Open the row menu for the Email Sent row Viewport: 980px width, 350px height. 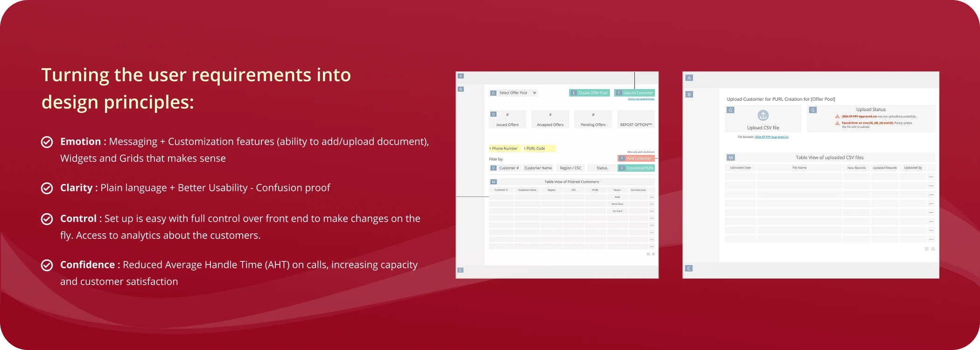click(652, 204)
